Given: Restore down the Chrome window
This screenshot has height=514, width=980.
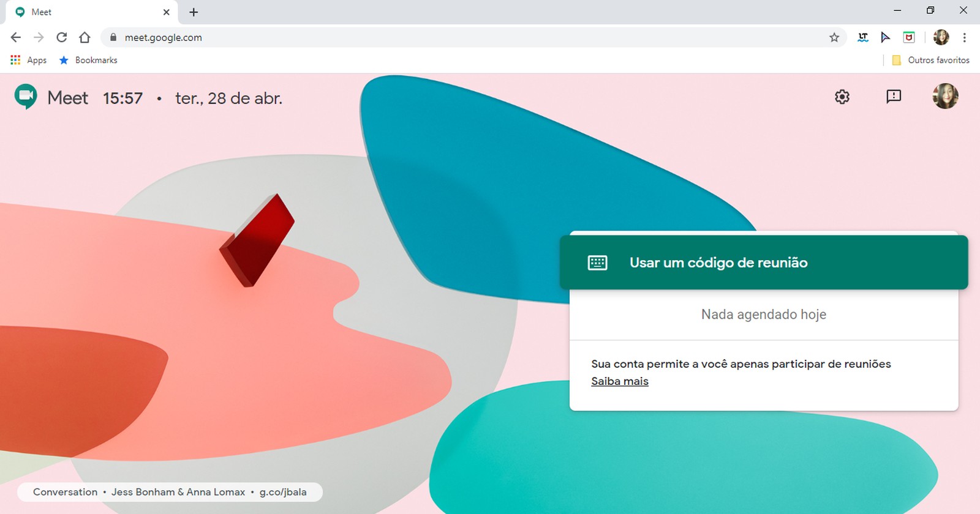Looking at the screenshot, I should tap(930, 10).
